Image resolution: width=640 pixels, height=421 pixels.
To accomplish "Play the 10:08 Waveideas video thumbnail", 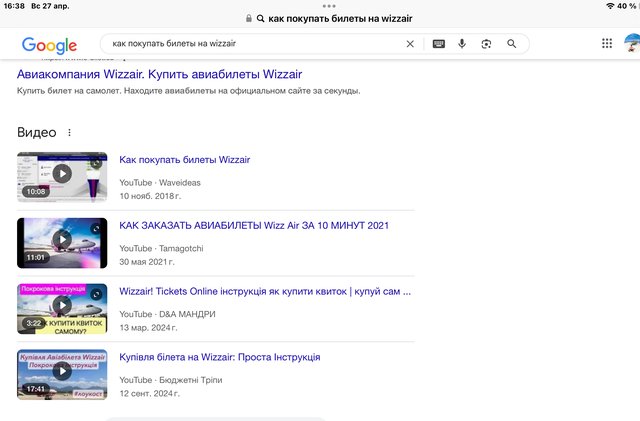I will pyautogui.click(x=62, y=177).
